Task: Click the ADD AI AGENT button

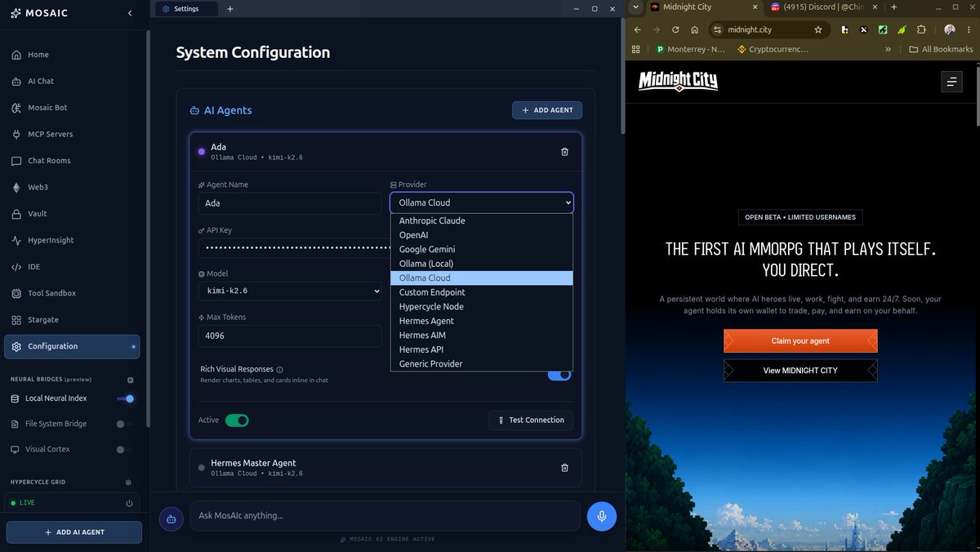Action: tap(73, 532)
